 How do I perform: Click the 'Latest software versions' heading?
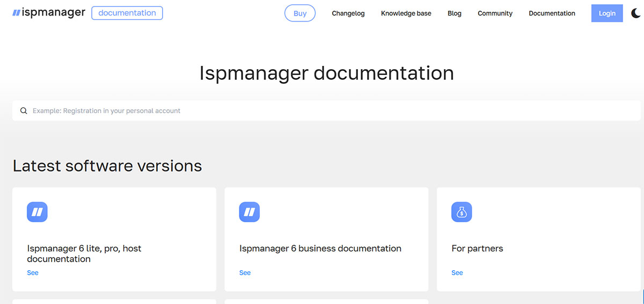pos(107,166)
